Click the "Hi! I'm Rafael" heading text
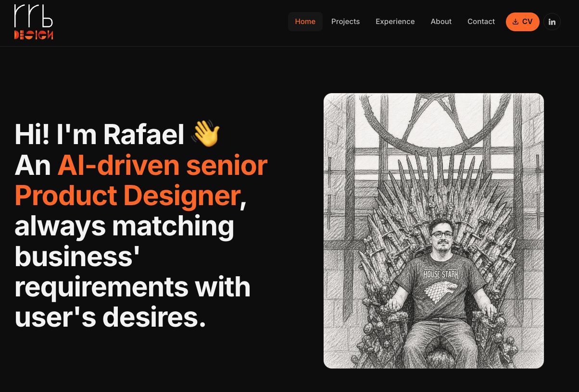The height and width of the screenshot is (392, 579). (x=100, y=135)
